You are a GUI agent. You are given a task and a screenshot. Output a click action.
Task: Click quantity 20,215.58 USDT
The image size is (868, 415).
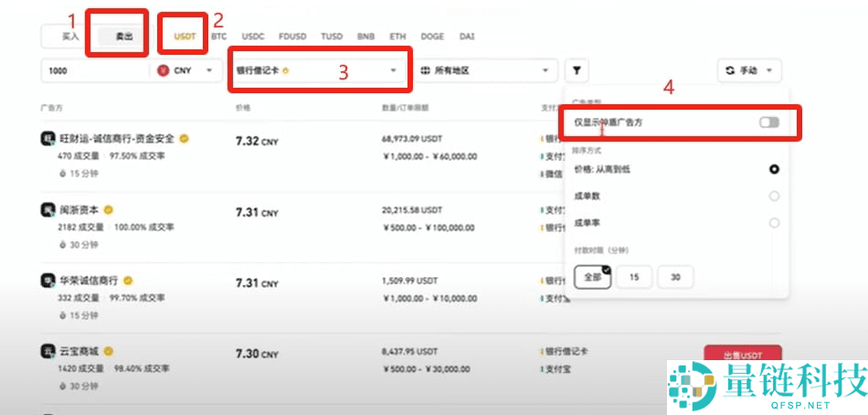[412, 210]
